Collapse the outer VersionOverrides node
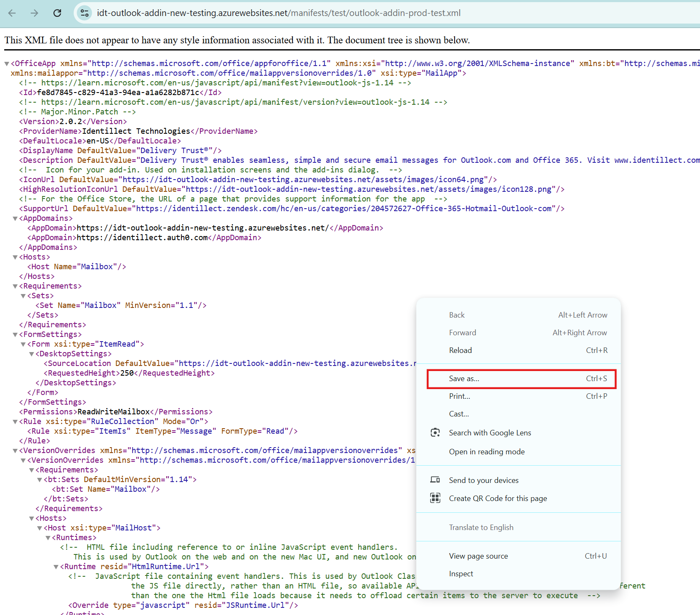The image size is (700, 615). [x=15, y=451]
